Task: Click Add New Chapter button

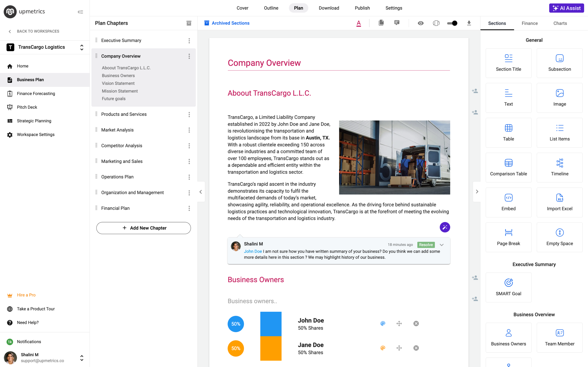Action: click(x=143, y=228)
